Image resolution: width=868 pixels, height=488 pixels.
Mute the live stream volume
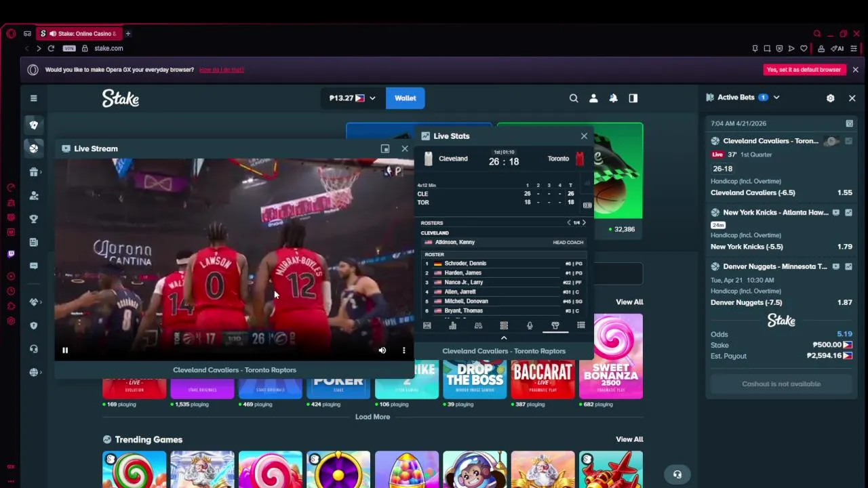[382, 350]
